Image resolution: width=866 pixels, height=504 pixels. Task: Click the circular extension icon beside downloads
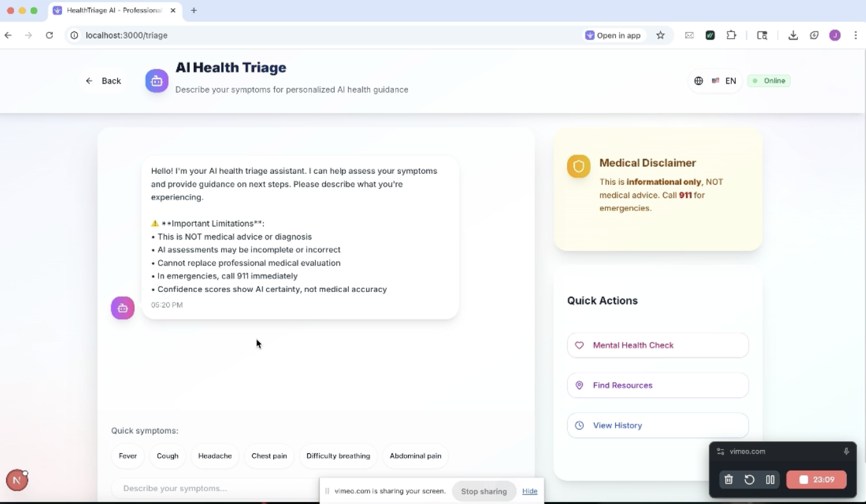point(814,35)
